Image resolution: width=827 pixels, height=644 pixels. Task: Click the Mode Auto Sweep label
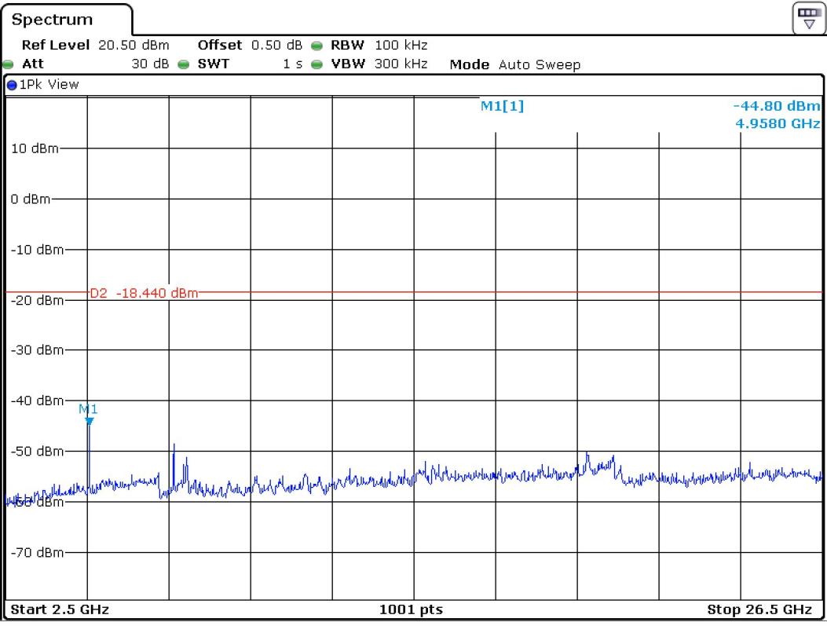[x=515, y=64]
